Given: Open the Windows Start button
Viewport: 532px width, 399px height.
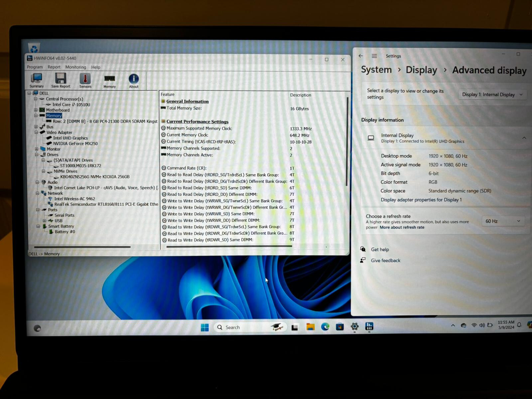Looking at the screenshot, I should tap(205, 328).
